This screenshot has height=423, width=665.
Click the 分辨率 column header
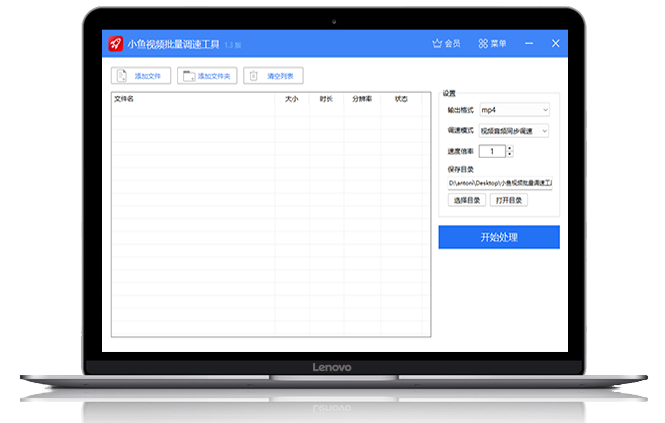[362, 99]
